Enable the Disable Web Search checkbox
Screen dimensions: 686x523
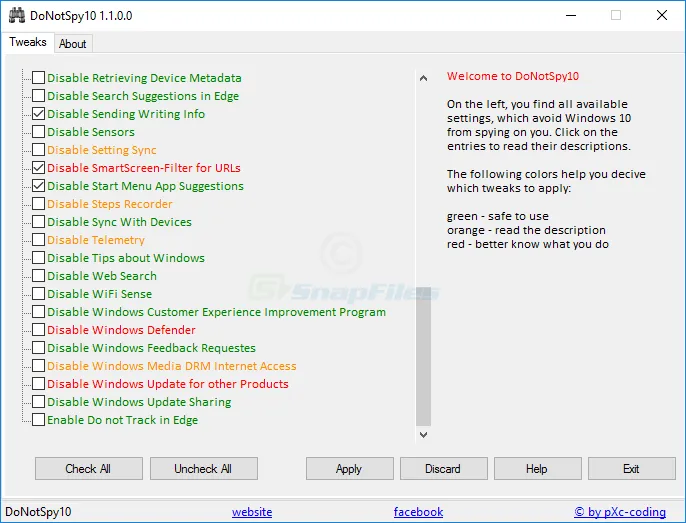(38, 275)
